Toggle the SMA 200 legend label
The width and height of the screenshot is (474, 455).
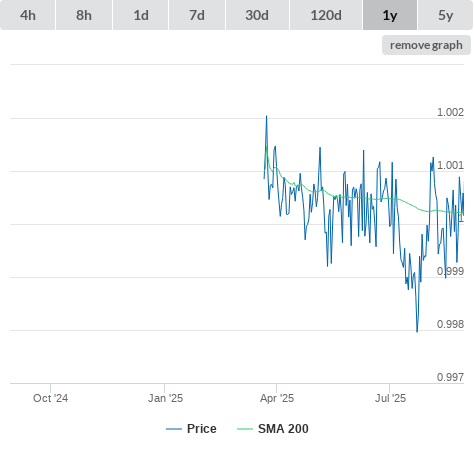[x=283, y=429]
